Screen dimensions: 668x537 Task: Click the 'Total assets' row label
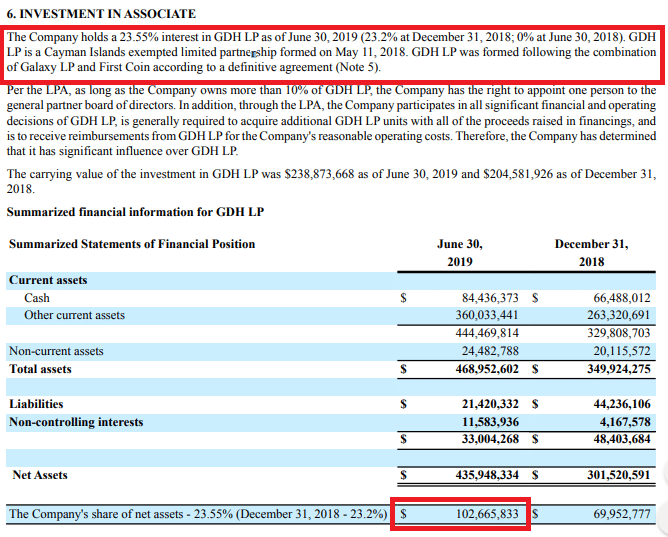pyautogui.click(x=40, y=369)
